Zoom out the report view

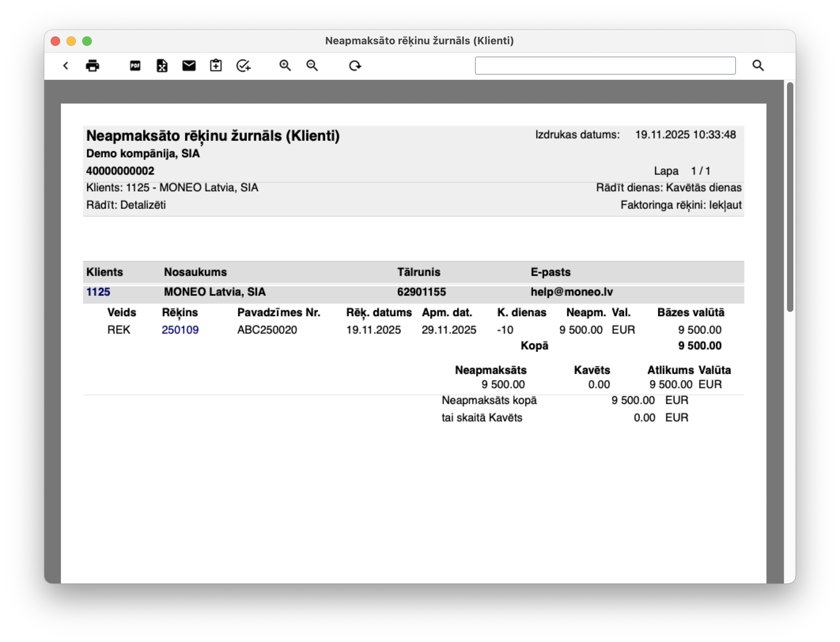pos(312,66)
